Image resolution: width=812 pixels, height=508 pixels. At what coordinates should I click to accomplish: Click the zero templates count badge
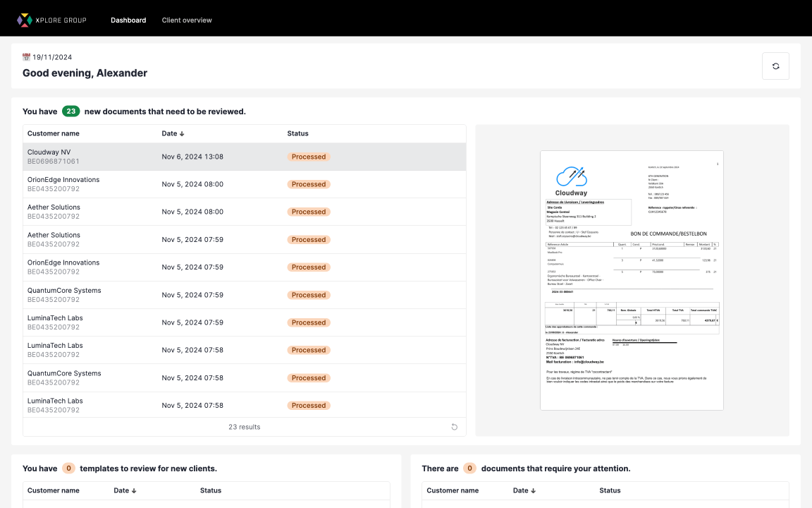point(68,468)
